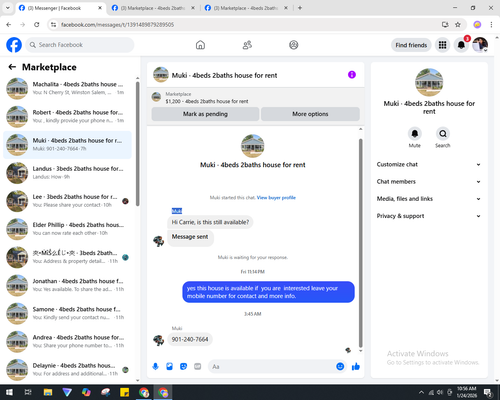Click the conversation list scrollbar
The image size is (500, 400).
tap(137, 144)
